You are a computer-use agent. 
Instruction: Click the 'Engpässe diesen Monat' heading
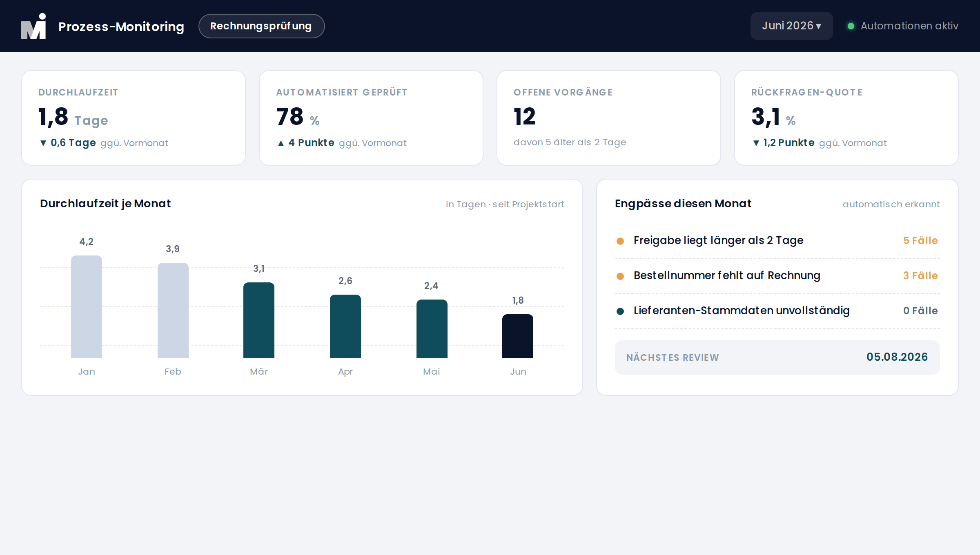tap(683, 204)
